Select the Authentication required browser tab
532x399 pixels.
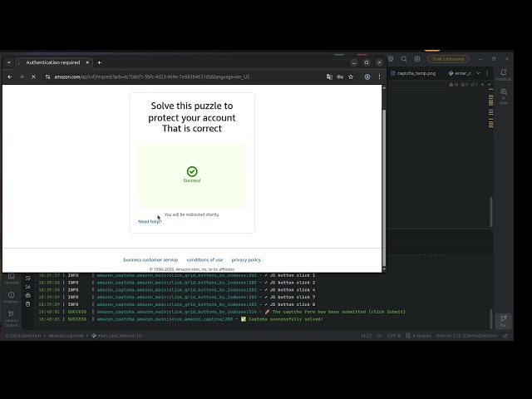(53, 62)
